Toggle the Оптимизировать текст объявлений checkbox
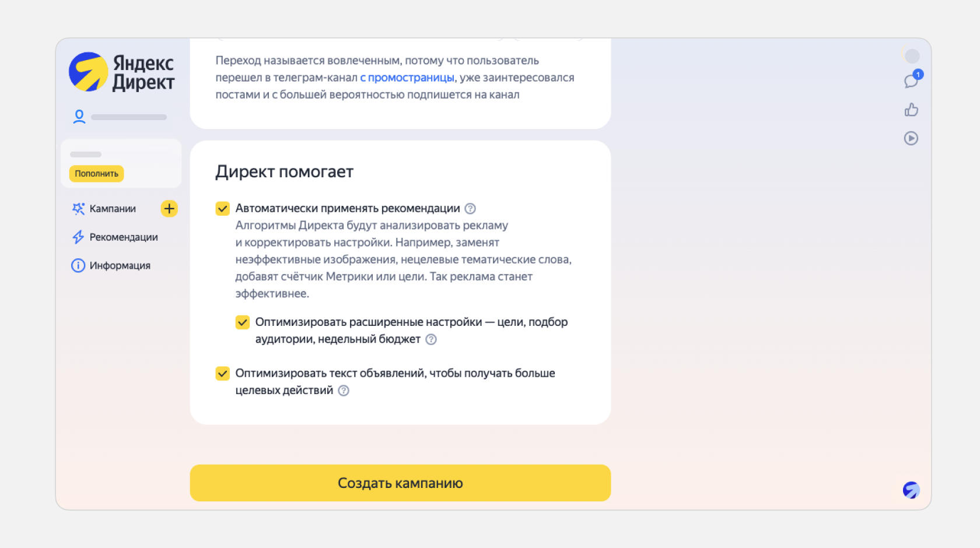This screenshot has height=548, width=980. [x=222, y=373]
